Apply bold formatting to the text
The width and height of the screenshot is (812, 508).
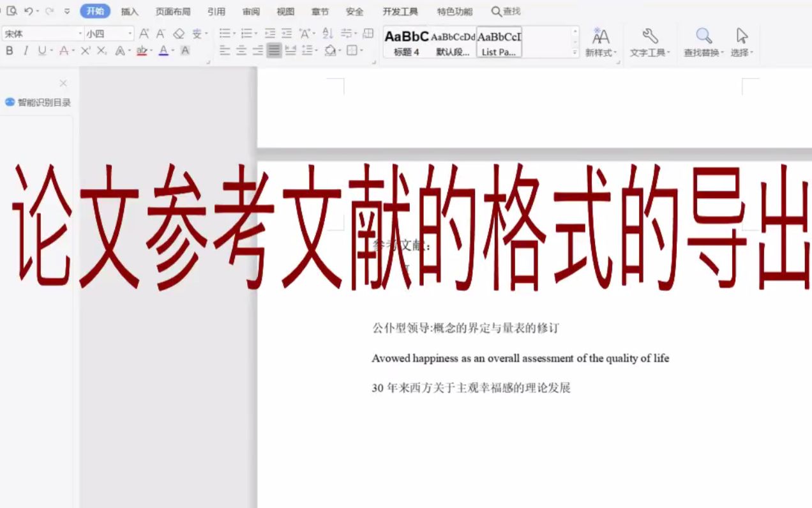click(9, 51)
